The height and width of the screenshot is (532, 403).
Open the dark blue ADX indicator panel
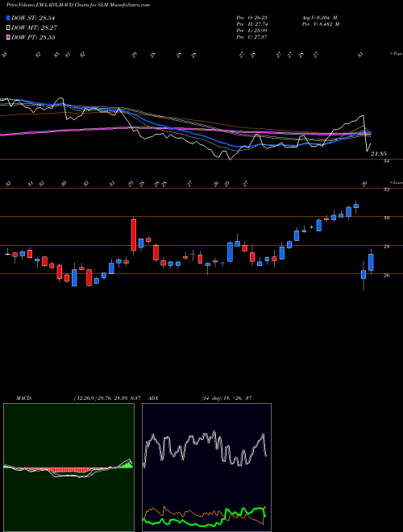[206, 468]
